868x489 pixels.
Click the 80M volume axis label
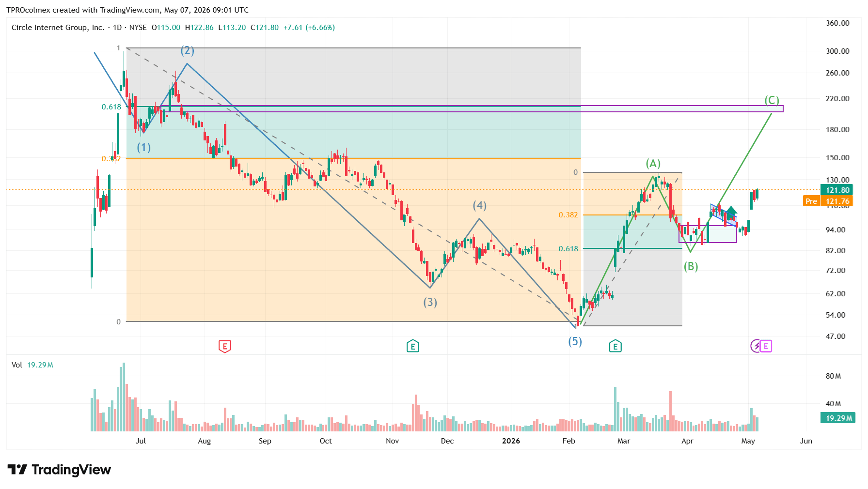point(833,376)
